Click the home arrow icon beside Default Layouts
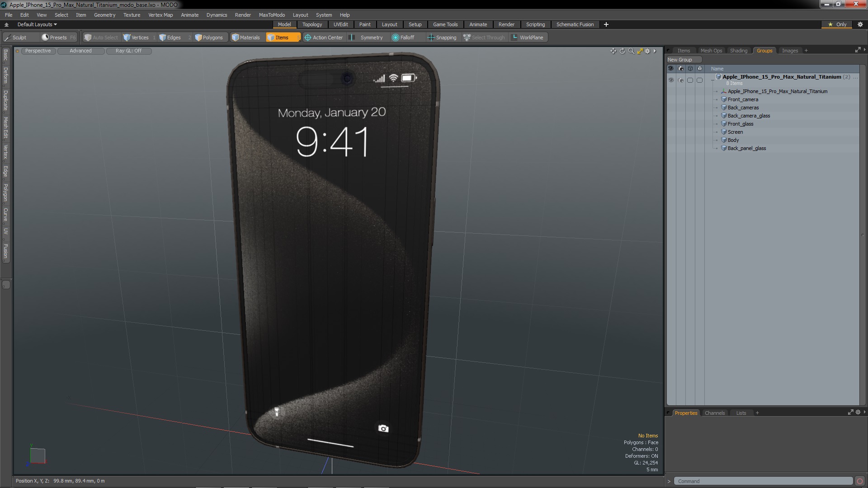The width and height of the screenshot is (868, 488). tap(6, 24)
